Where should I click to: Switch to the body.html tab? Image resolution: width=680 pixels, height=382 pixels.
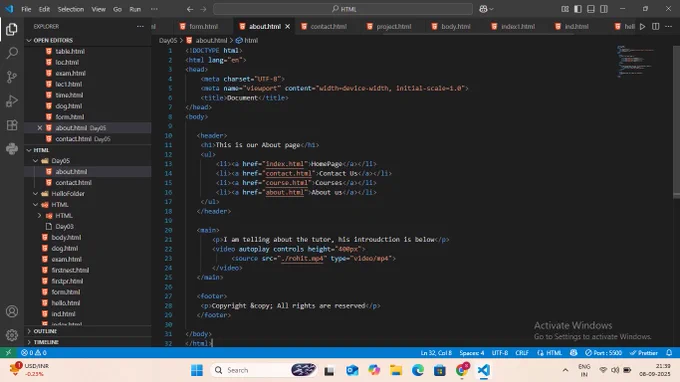pos(455,26)
